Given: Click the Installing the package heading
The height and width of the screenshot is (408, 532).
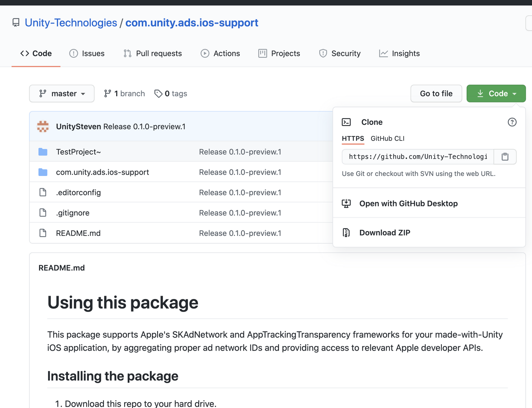Looking at the screenshot, I should point(113,376).
